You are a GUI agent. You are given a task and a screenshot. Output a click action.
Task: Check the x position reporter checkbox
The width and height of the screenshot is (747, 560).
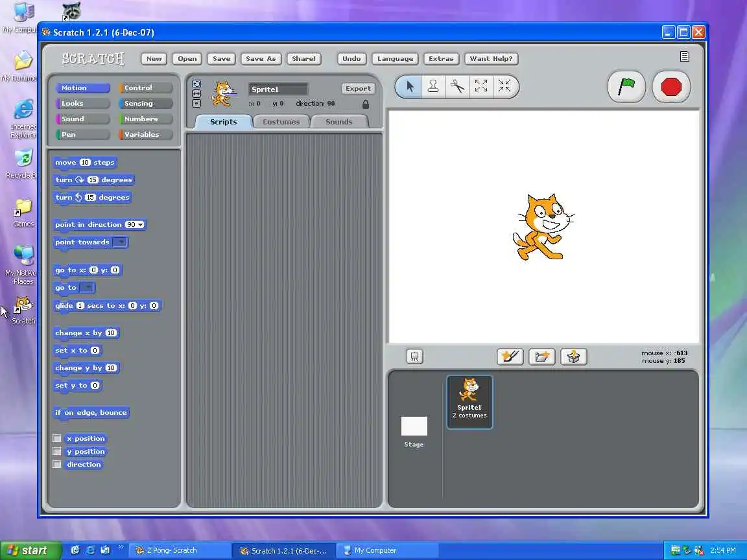click(57, 438)
